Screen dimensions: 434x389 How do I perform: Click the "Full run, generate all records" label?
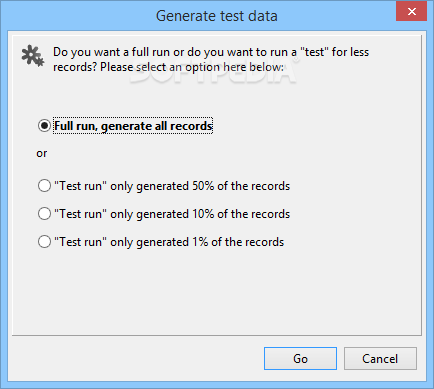pyautogui.click(x=133, y=126)
